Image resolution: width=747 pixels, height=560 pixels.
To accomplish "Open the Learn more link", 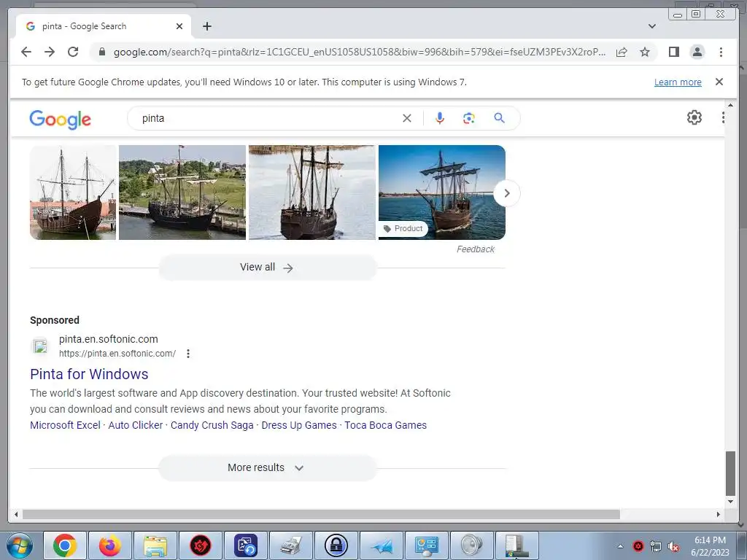I will 678,82.
